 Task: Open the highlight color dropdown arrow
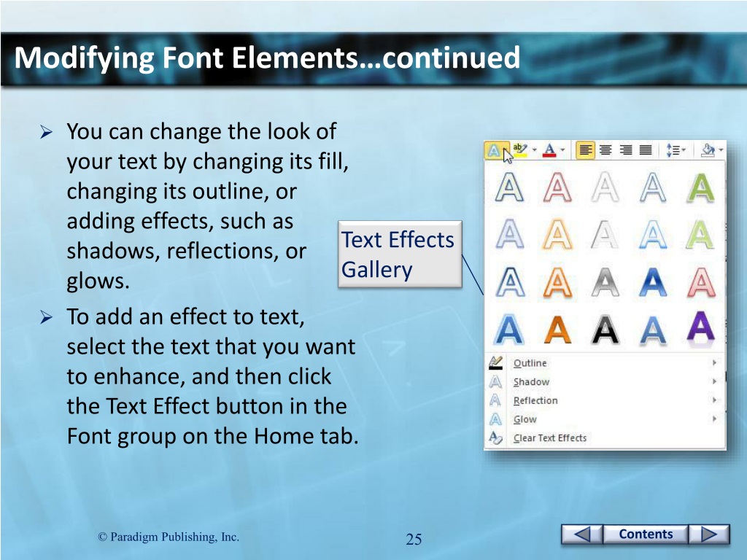tap(534, 150)
